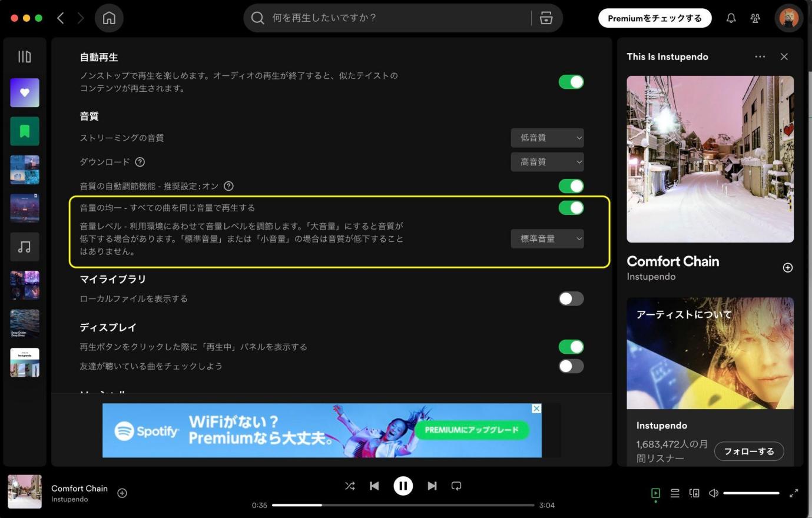812x518 pixels.
Task: Open ストリーミングの音質 dropdown (低音質)
Action: point(548,138)
